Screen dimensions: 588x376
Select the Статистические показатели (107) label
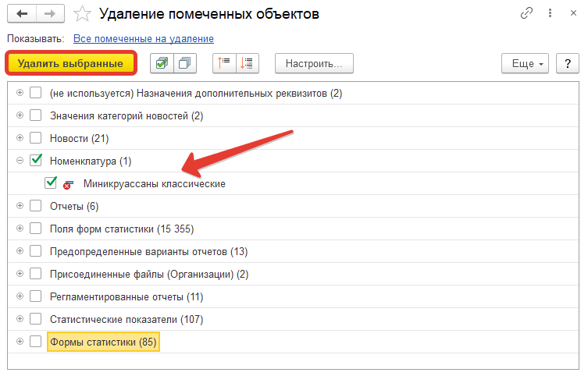tap(127, 320)
